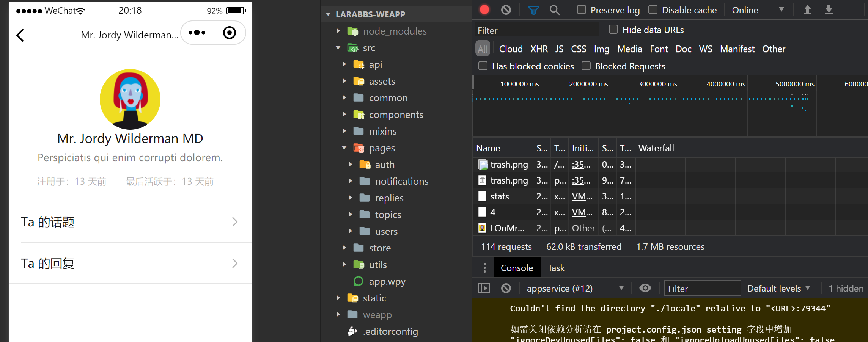
Task: Sort by the Waterfall column header
Action: (x=751, y=148)
